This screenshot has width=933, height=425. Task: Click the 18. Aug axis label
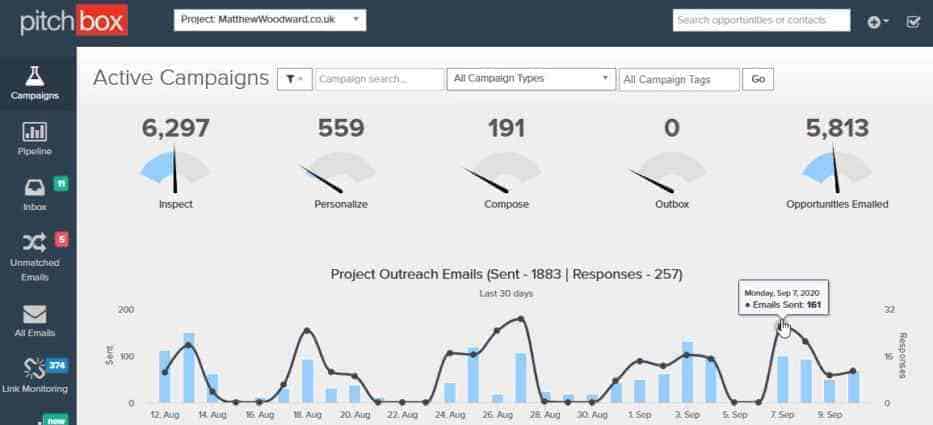(x=307, y=415)
